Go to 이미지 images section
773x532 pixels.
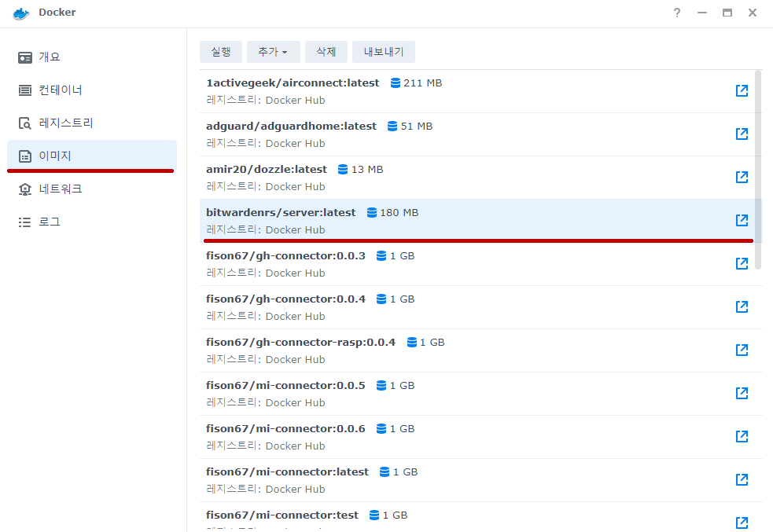click(92, 156)
